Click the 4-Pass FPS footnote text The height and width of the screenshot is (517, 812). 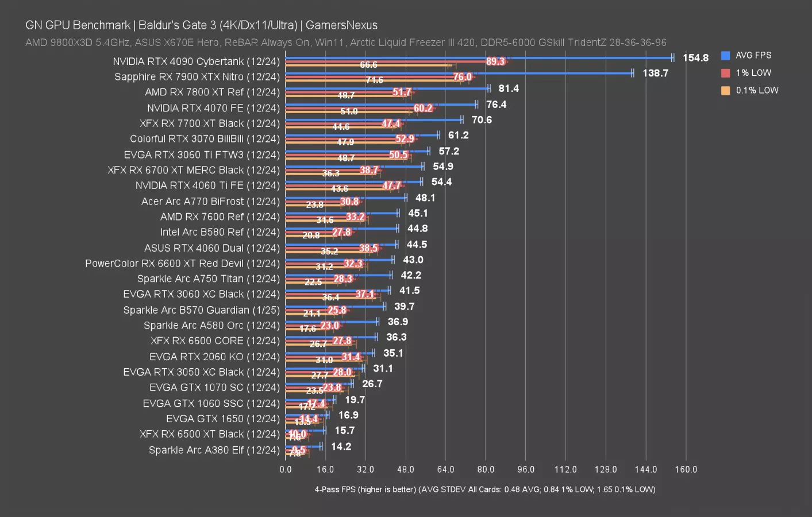tap(484, 489)
